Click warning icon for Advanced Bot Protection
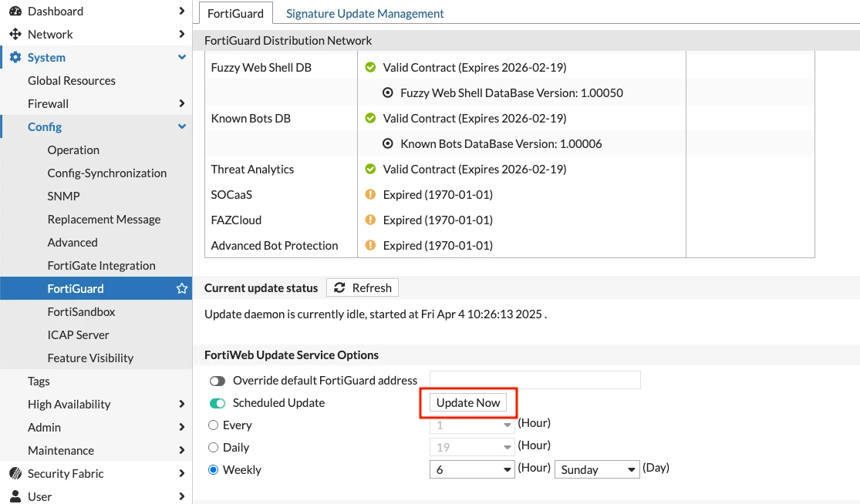The height and width of the screenshot is (504, 860). (x=370, y=245)
